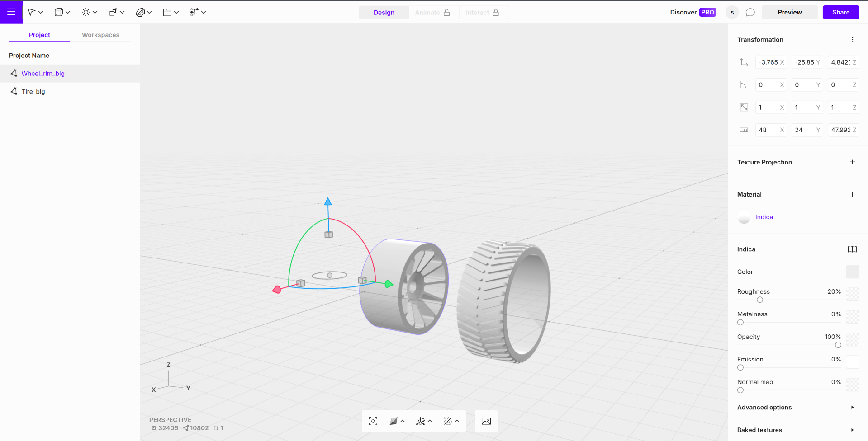Open the Color swatch of Indica
This screenshot has height=441, width=868.
tap(852, 272)
